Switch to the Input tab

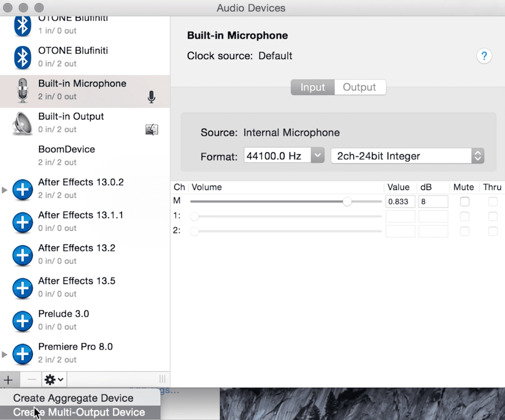click(313, 87)
